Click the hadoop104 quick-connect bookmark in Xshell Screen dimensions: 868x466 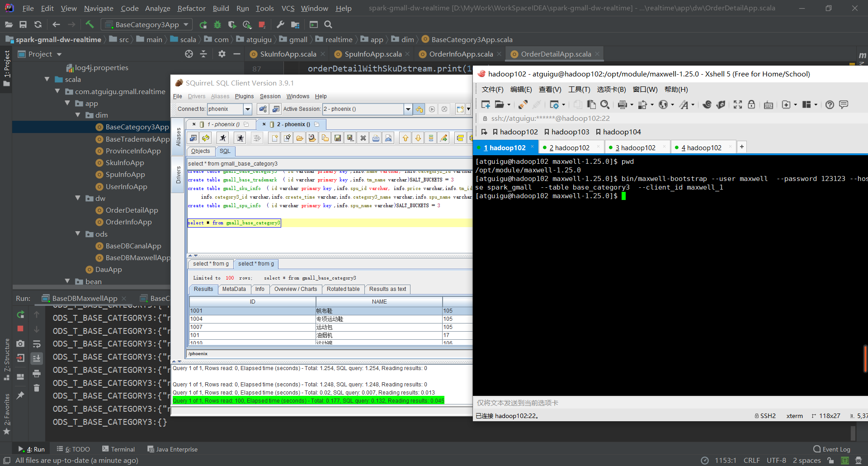click(618, 132)
